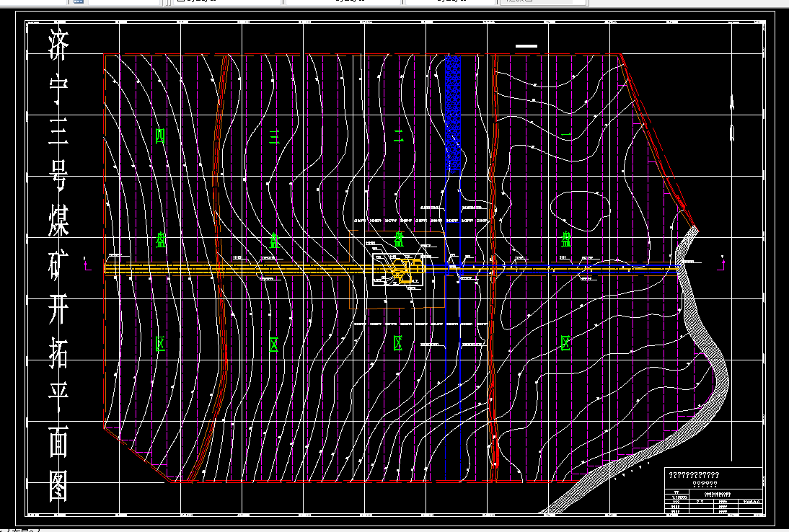Viewport: 789px width, 532px height.
Task: Click the white title character 济
Action: point(58,45)
